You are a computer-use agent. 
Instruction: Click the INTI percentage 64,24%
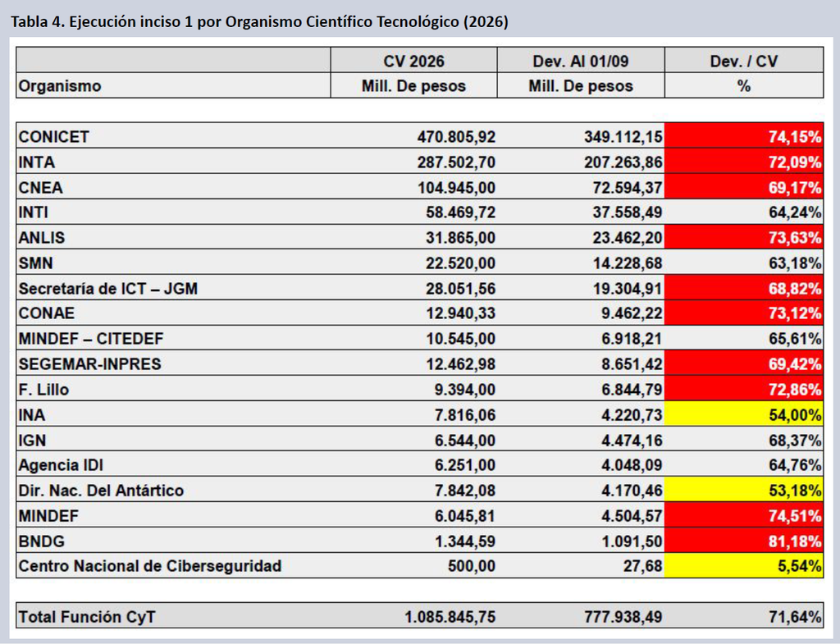795,212
